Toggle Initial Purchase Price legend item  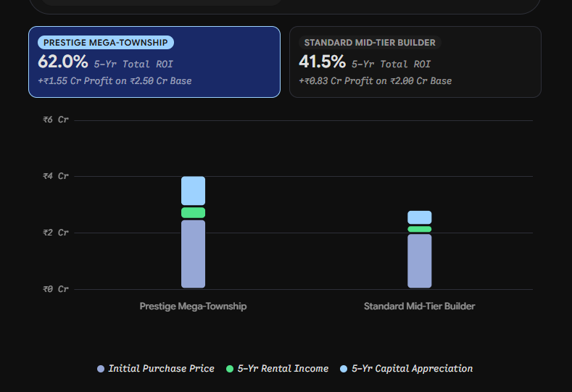coord(156,369)
